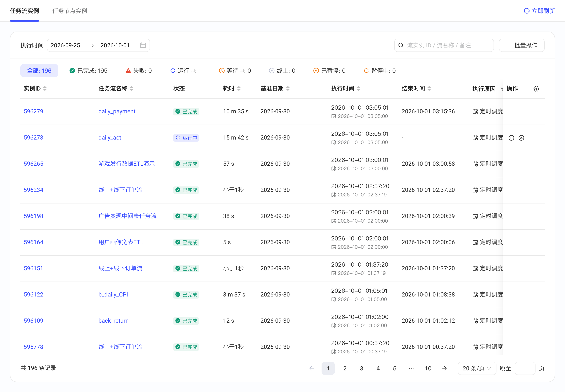Click 立即刷新 link

[543, 11]
